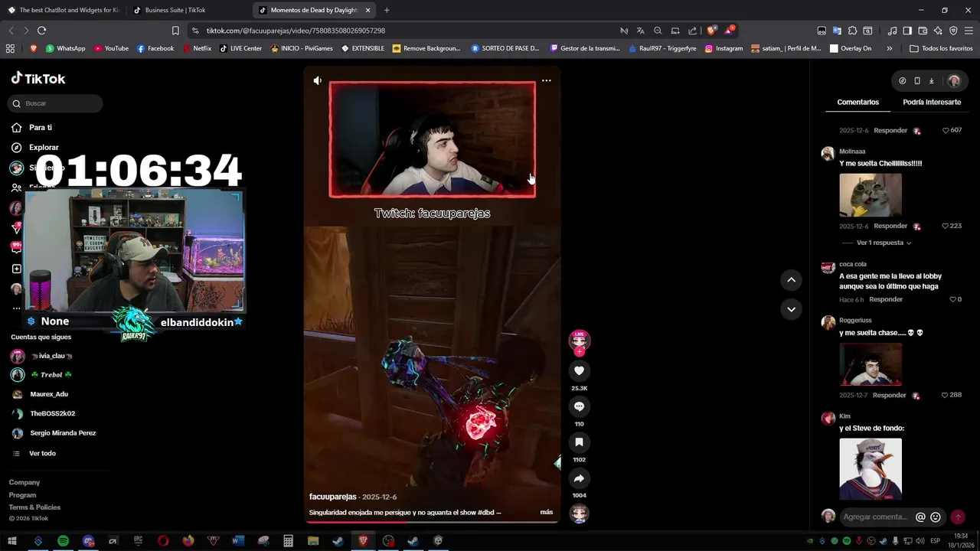Switch to the Comentarios tab

pyautogui.click(x=857, y=102)
